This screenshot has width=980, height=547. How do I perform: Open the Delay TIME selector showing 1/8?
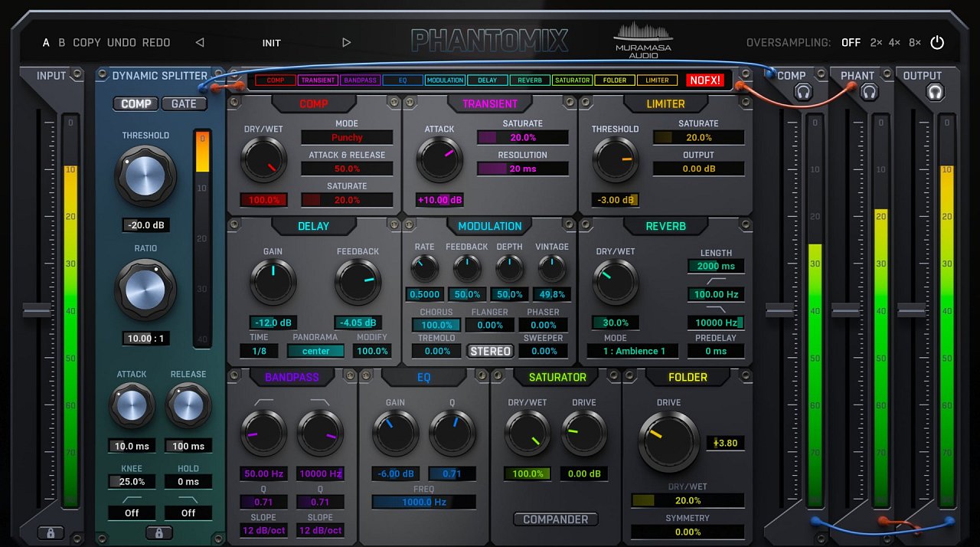pos(259,351)
